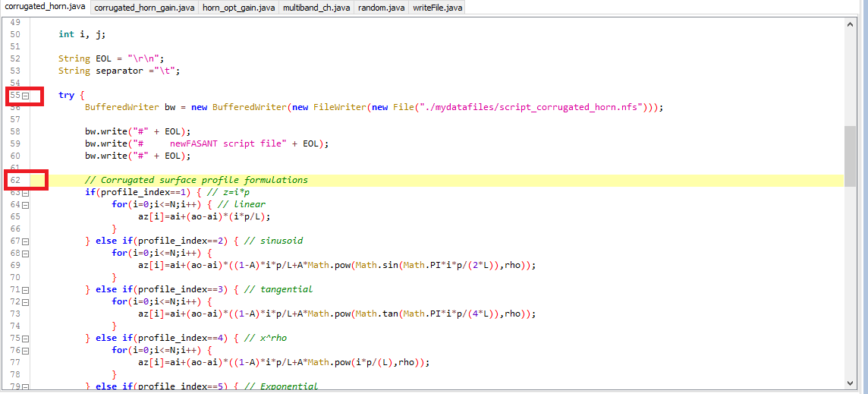
Task: Collapse the tangential else-if block at line 71
Action: click(25, 290)
